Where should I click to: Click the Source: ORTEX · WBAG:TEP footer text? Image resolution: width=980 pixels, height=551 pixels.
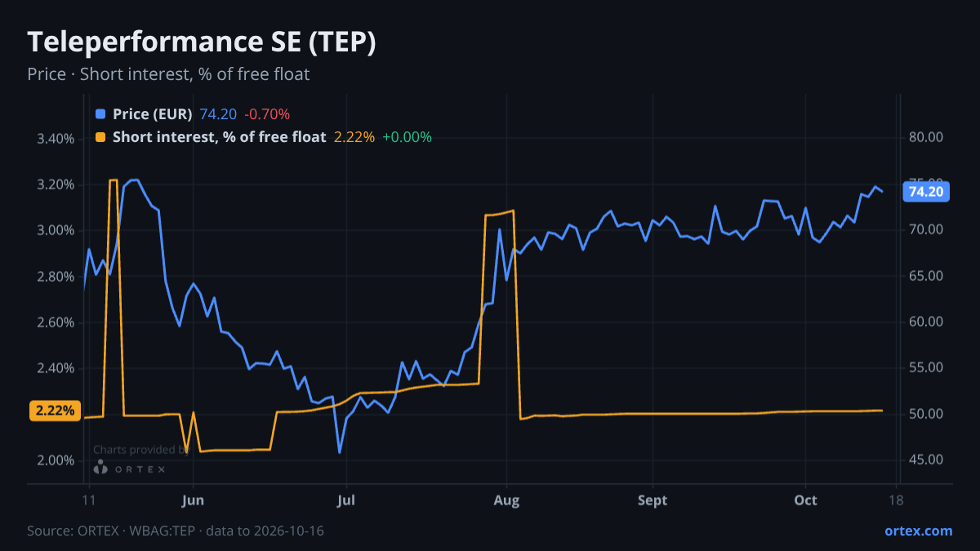(176, 531)
